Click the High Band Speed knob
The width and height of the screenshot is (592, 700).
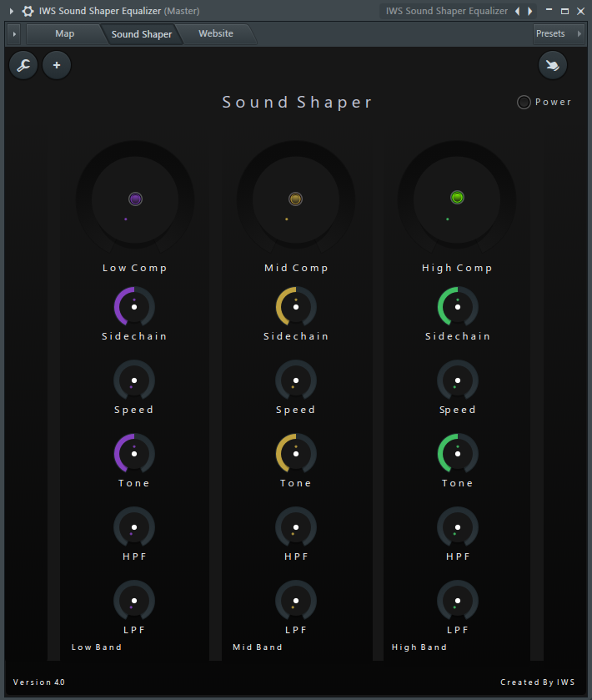458,380
